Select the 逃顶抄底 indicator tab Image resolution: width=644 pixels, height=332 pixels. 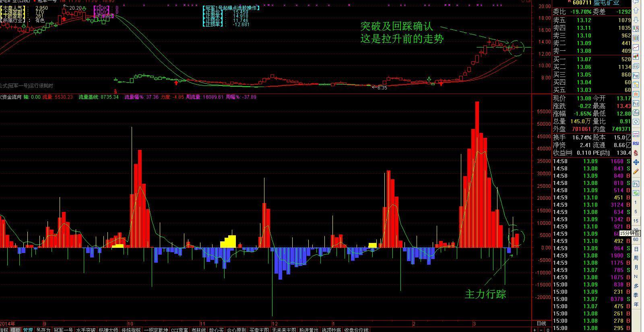331,329
